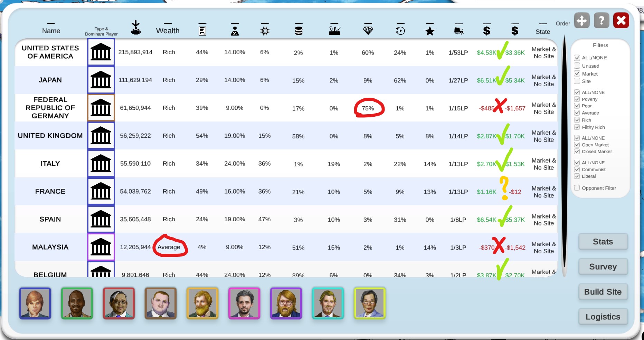
Task: Select the blue-framed player portrait
Action: coord(35,303)
